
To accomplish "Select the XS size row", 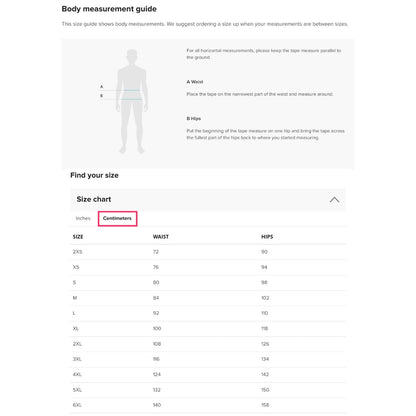I will pyautogui.click(x=208, y=267).
